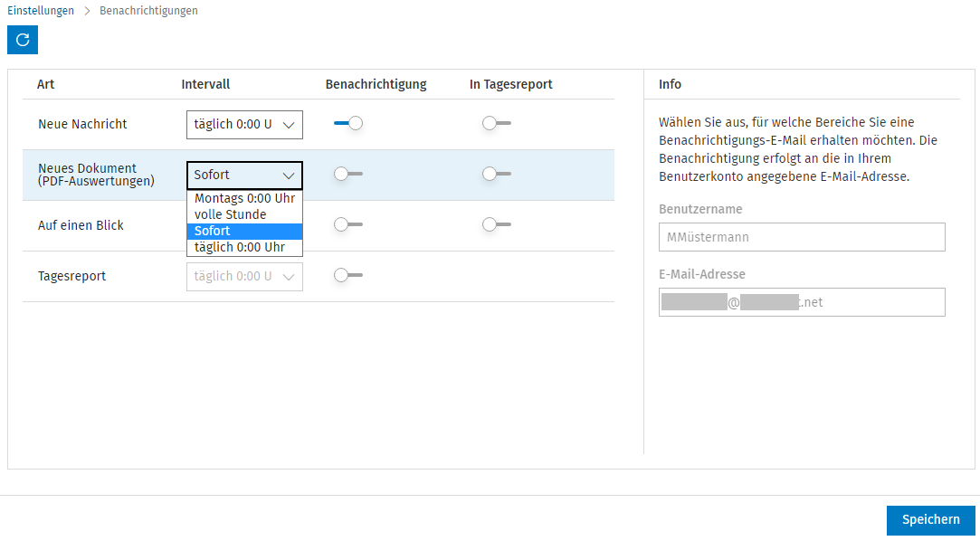This screenshot has width=980, height=541.
Task: Enable Benachrichtigung for Neues Dokument
Action: [348, 175]
